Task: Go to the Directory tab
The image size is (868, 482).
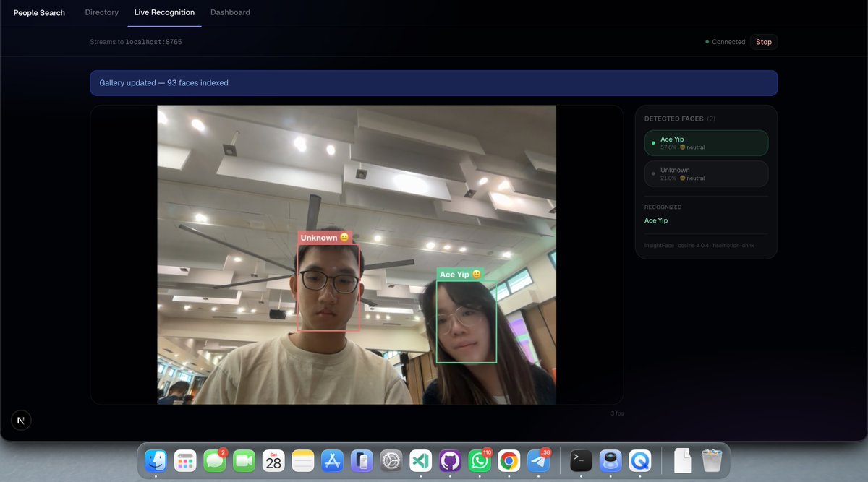Action: [x=102, y=12]
